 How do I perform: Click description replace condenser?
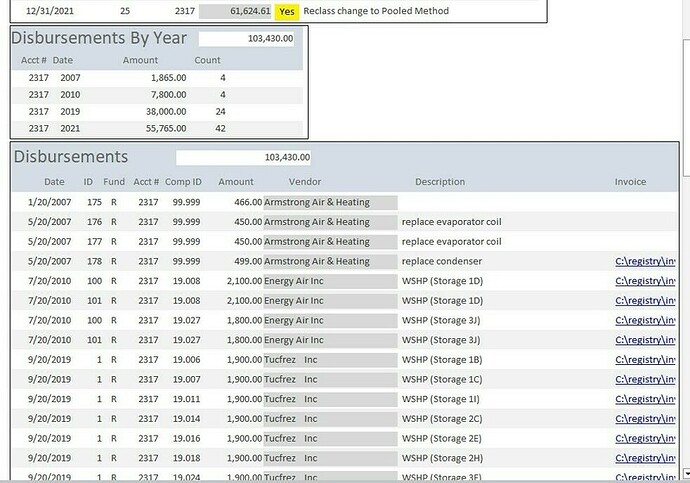click(442, 261)
